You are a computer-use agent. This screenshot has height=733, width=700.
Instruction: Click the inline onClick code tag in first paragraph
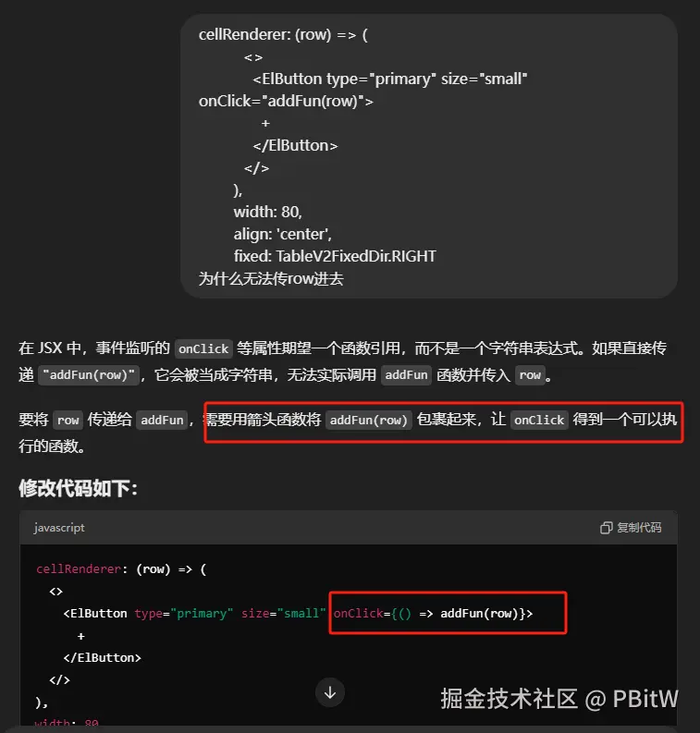coord(203,348)
